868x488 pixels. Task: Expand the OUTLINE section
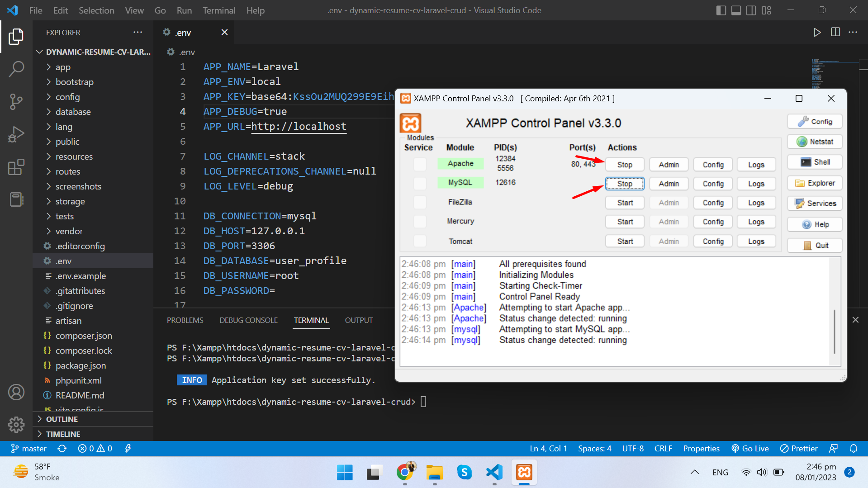click(93, 419)
